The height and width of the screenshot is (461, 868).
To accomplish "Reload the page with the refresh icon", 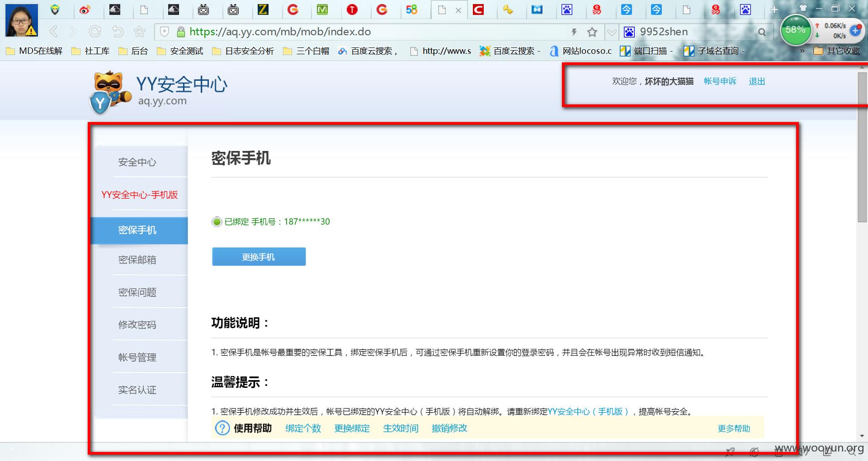I will pos(95,32).
